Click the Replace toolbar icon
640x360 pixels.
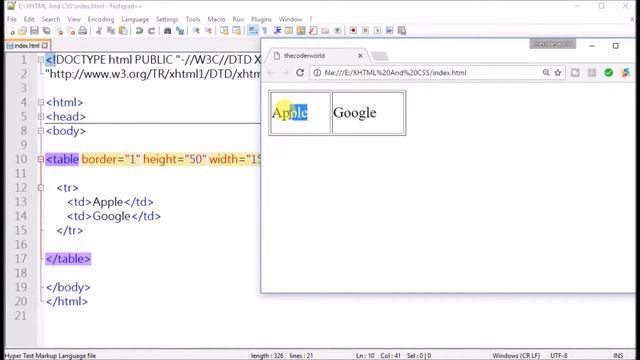point(180,31)
